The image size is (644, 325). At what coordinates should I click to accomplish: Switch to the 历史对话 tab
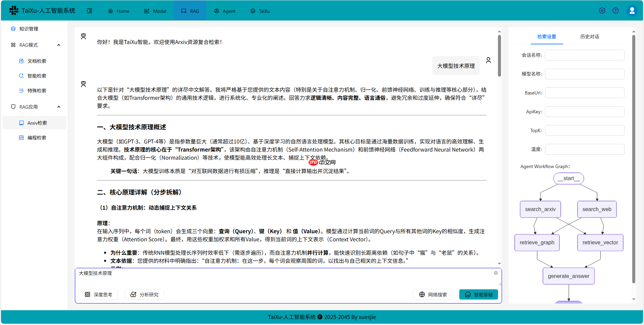[x=589, y=37]
